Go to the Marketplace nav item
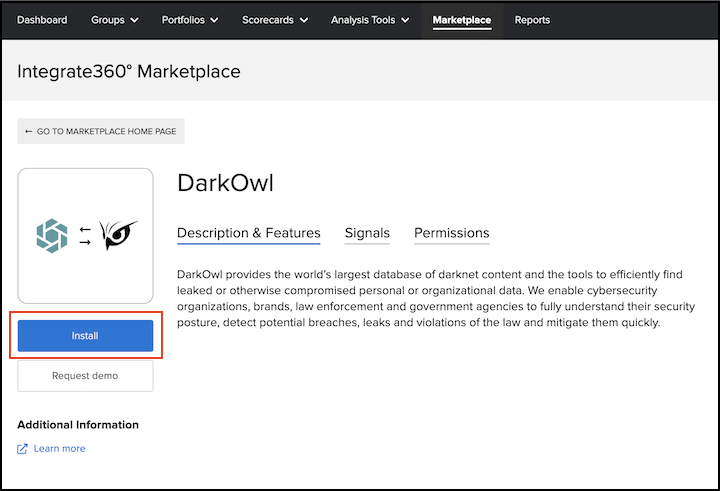The width and height of the screenshot is (720, 491). [x=461, y=20]
